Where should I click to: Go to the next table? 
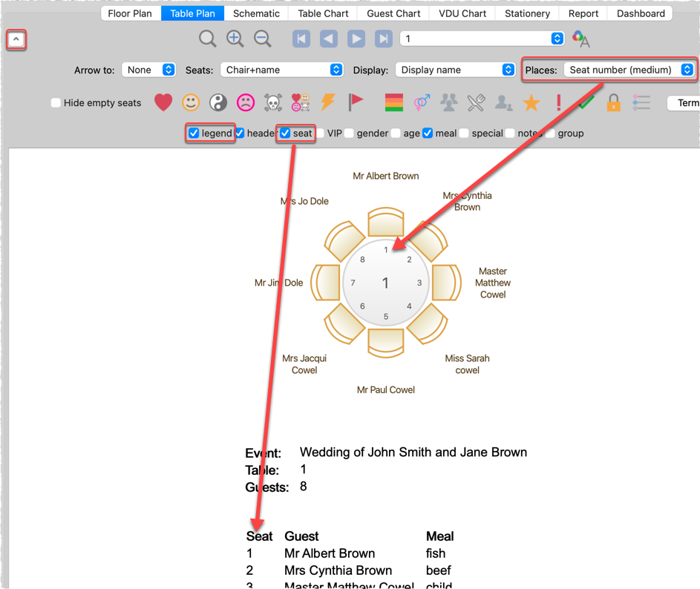[x=356, y=39]
